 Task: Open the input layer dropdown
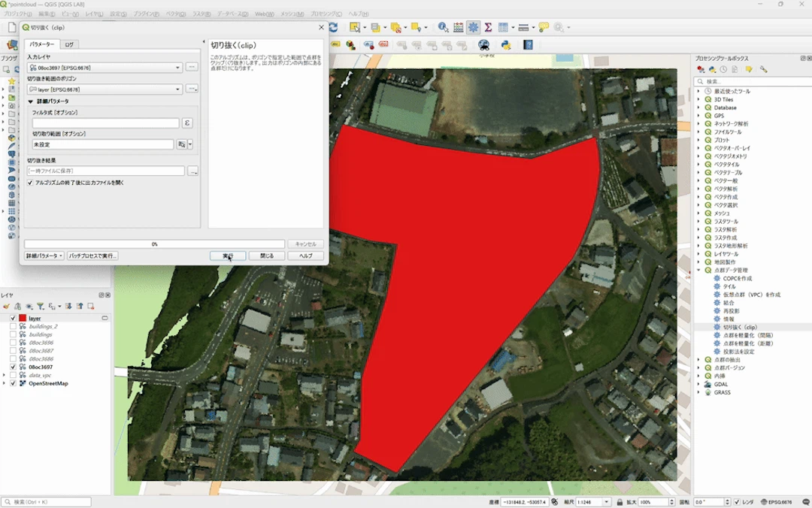[x=105, y=68]
